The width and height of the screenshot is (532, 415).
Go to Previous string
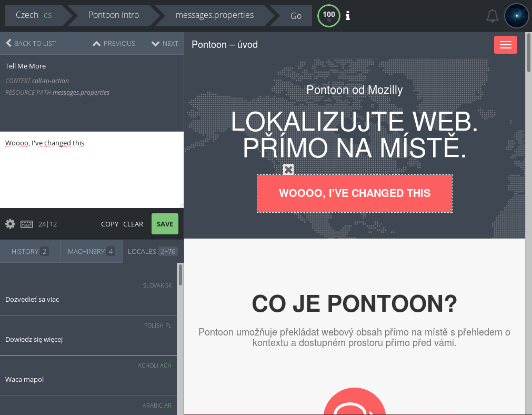pyautogui.click(x=114, y=44)
